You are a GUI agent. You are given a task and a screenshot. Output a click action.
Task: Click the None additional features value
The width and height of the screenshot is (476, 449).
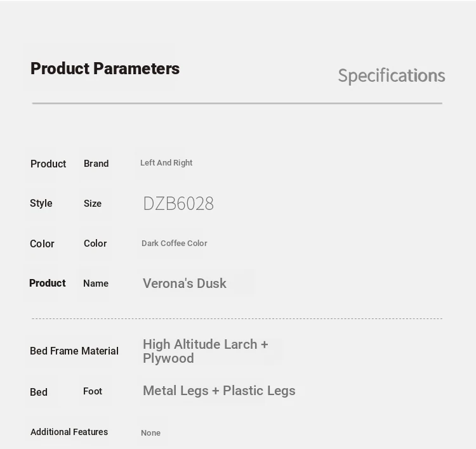[150, 433]
